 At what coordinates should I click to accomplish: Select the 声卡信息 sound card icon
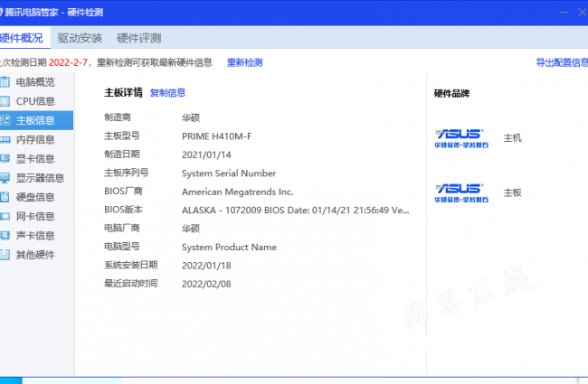5,235
